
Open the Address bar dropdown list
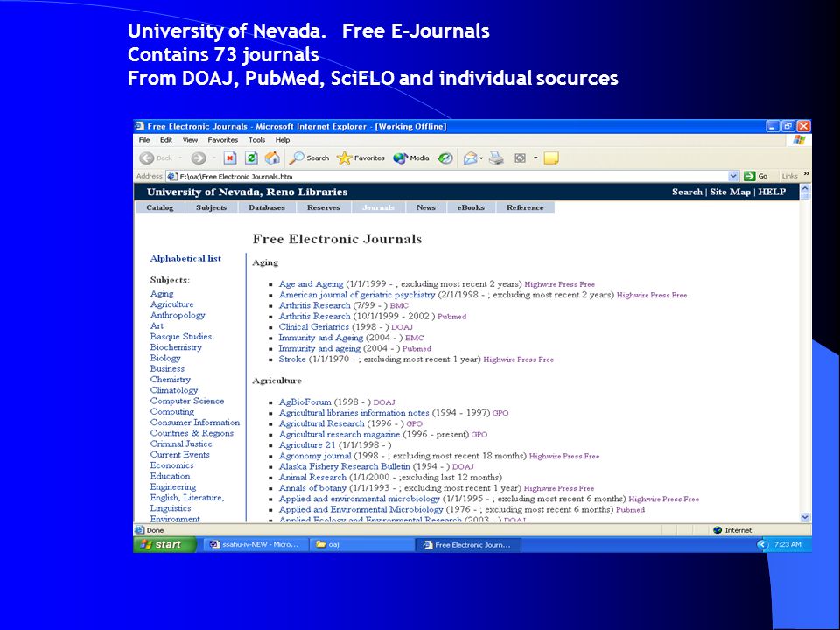pyautogui.click(x=733, y=176)
